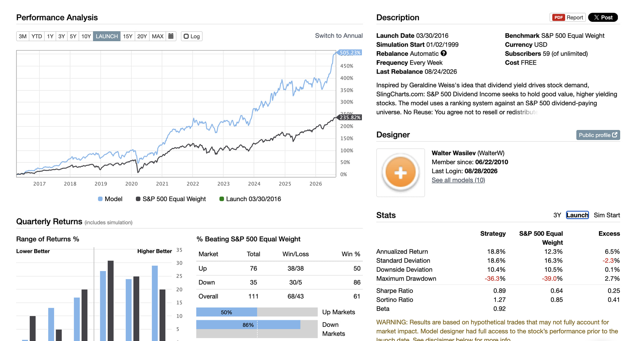Open the designer's Public profile
The height and width of the screenshot is (341, 644).
(x=598, y=135)
